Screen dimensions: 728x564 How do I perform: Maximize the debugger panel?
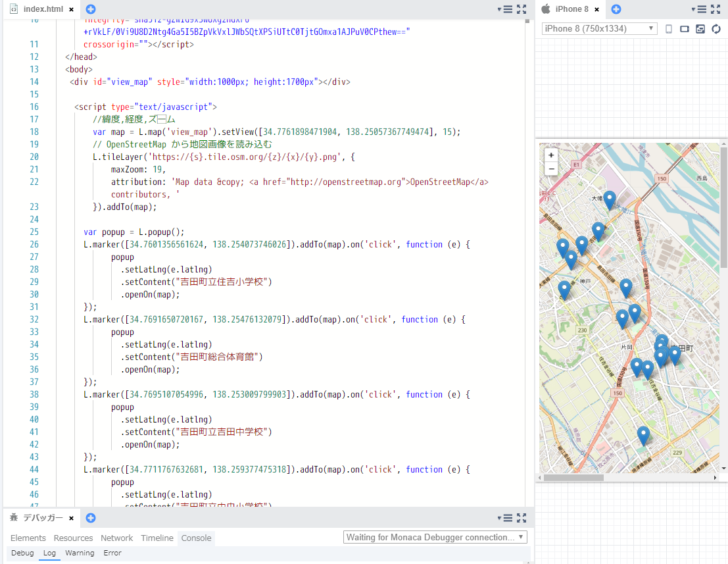coord(522,518)
